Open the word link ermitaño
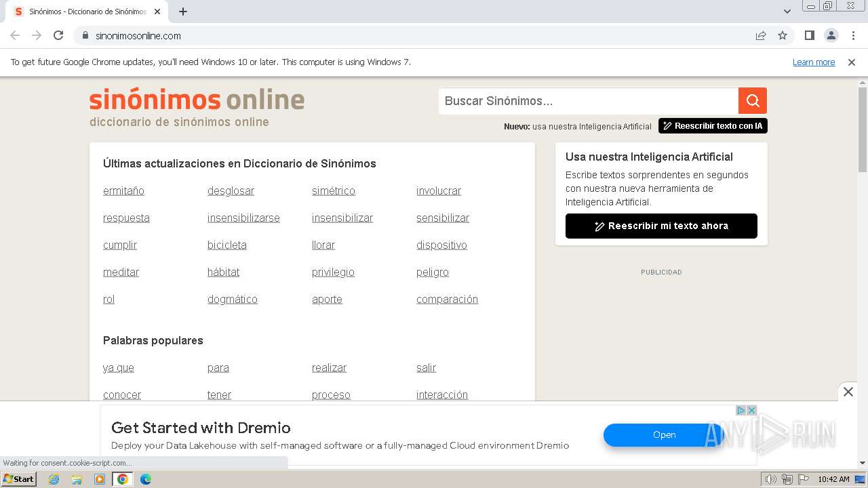The height and width of the screenshot is (488, 868). click(123, 191)
